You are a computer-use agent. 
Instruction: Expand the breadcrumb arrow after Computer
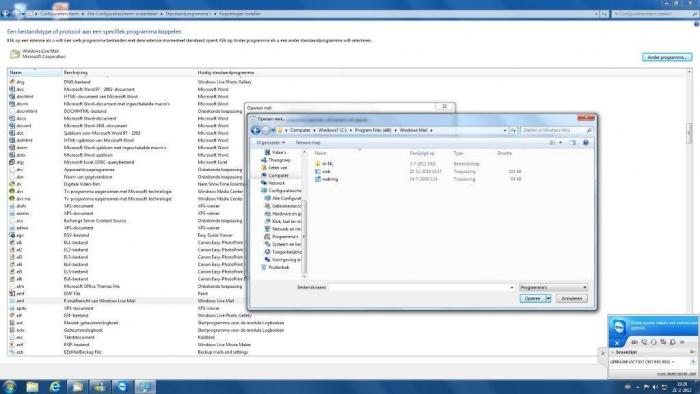click(314, 130)
